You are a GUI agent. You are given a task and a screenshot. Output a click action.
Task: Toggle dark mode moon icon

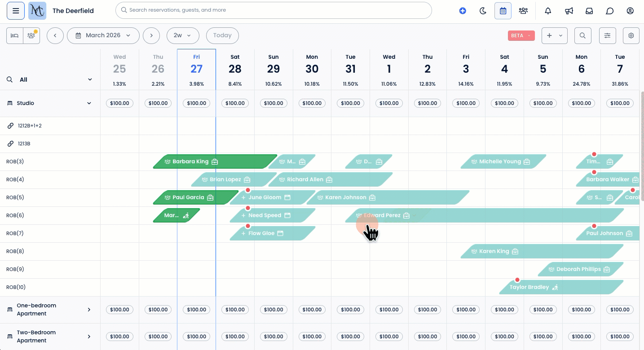(x=483, y=11)
